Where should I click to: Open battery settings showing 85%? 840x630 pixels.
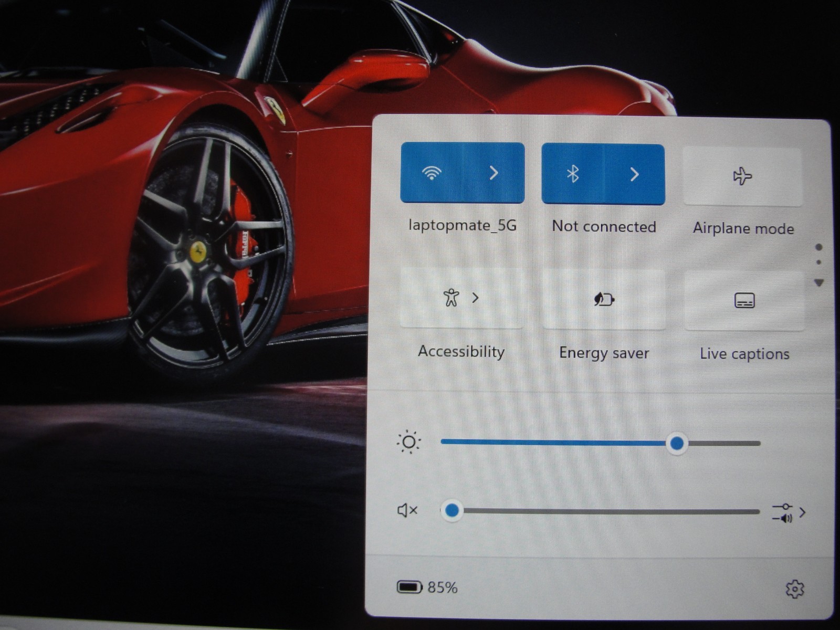coord(427,587)
